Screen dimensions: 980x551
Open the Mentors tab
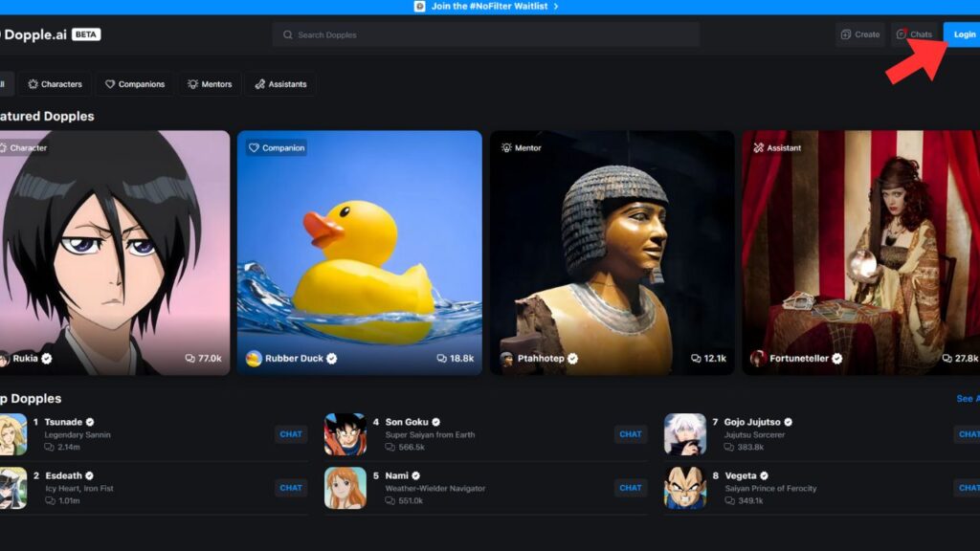(210, 84)
